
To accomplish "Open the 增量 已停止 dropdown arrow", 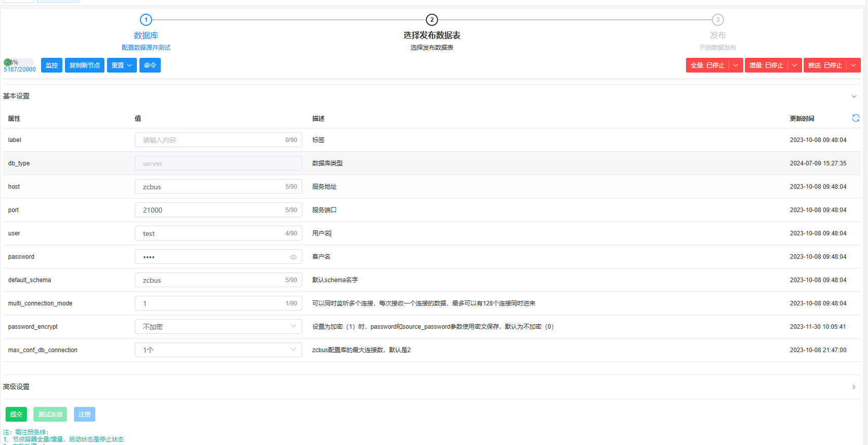I will tap(794, 65).
